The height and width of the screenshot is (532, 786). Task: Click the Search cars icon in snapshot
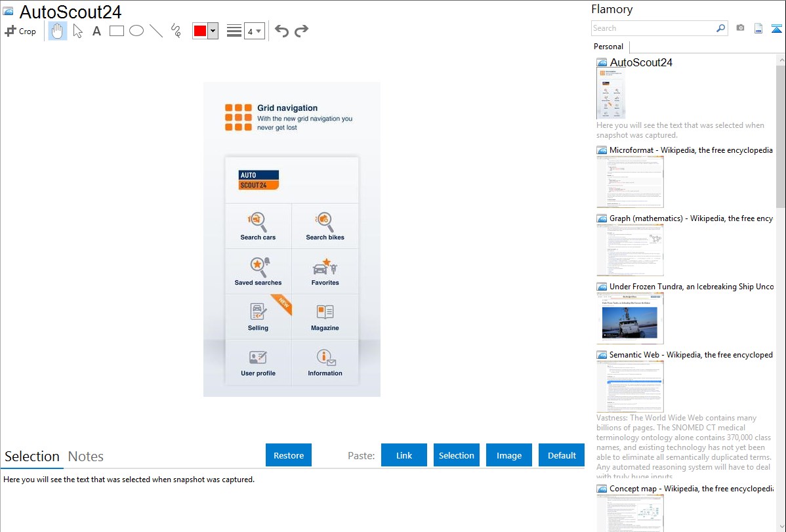[258, 221]
